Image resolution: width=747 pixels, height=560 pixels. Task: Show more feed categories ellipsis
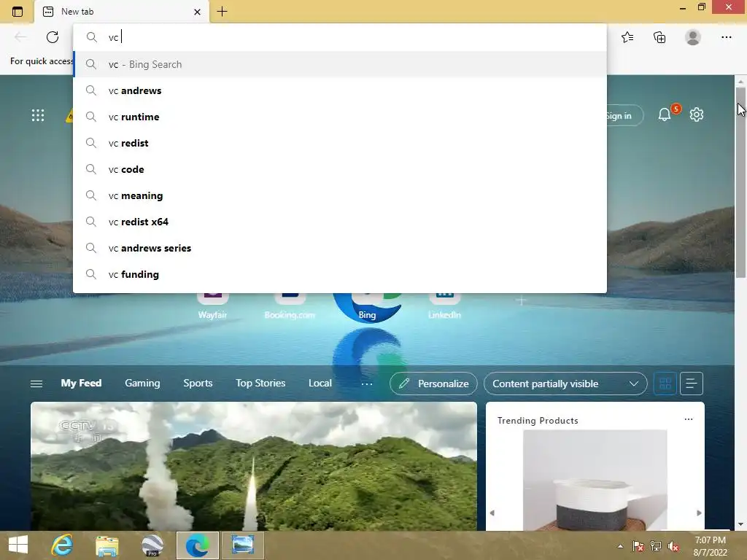point(367,384)
